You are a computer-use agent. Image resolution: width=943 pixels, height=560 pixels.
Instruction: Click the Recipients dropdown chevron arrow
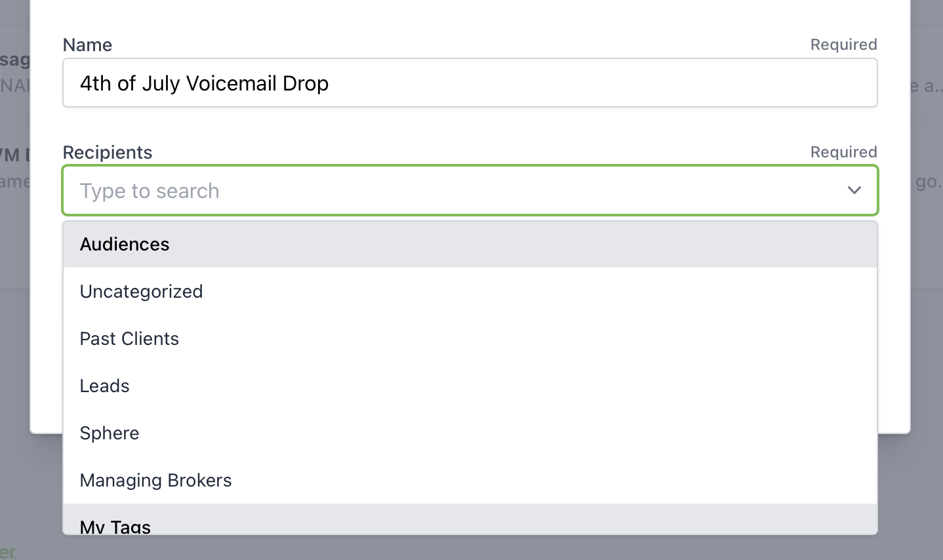(x=854, y=190)
